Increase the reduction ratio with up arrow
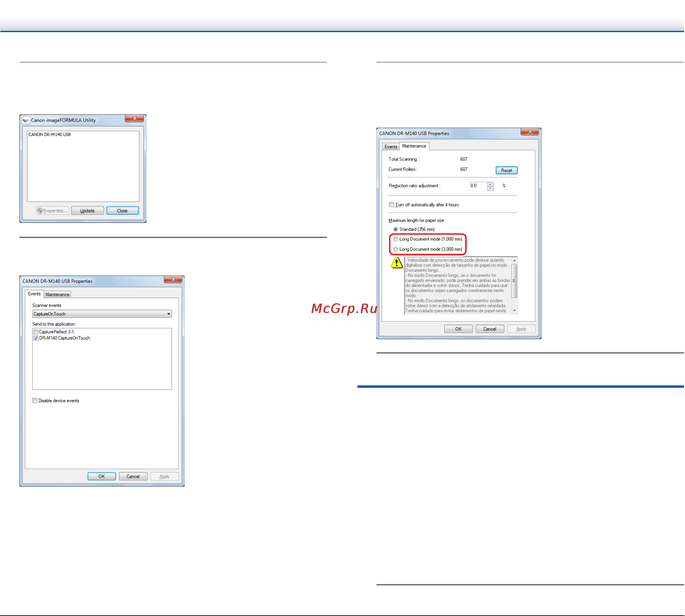Screen dimensions: 685x616 [490, 184]
